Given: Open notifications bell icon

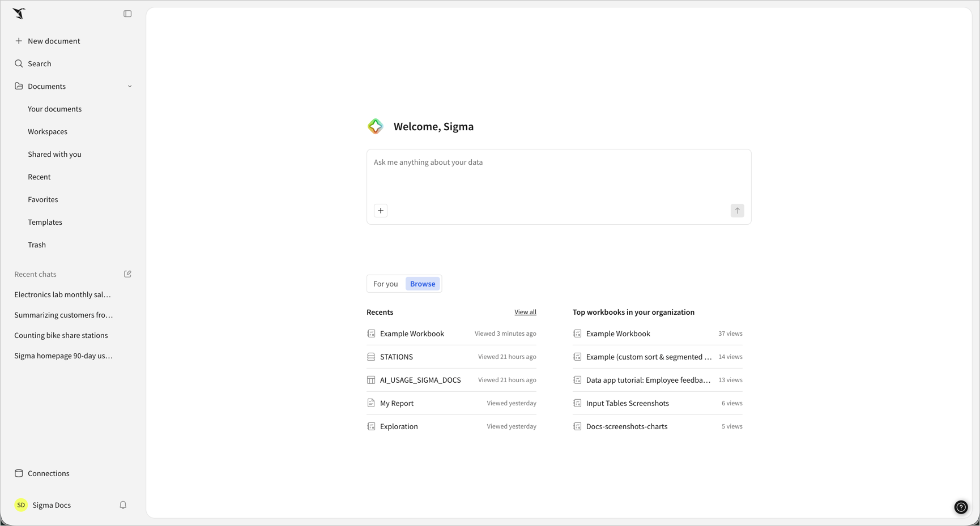Looking at the screenshot, I should [123, 505].
